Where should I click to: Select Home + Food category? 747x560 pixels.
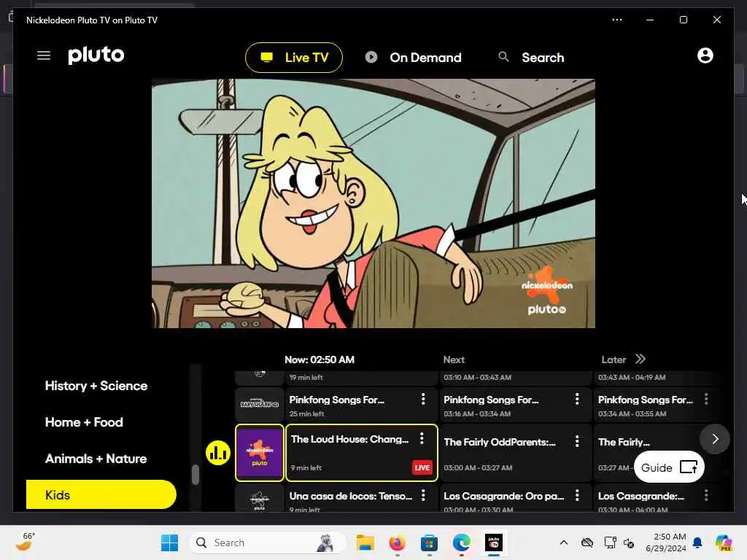coord(84,422)
